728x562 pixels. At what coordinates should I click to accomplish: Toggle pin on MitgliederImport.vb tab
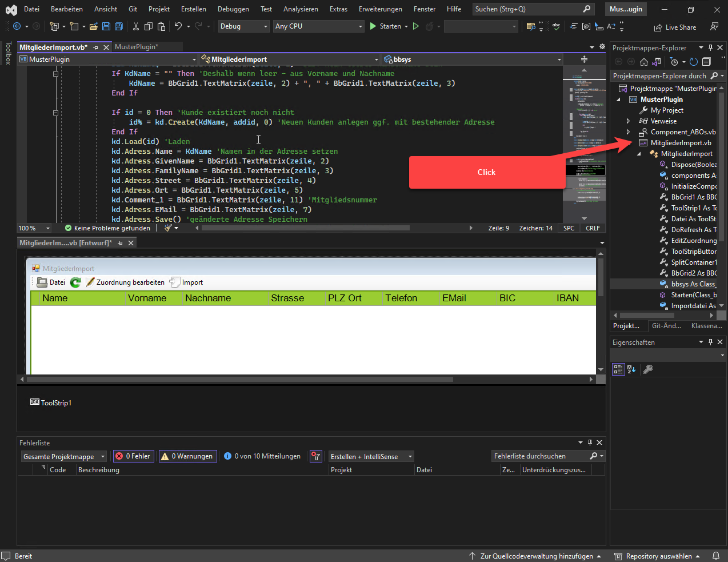(95, 47)
